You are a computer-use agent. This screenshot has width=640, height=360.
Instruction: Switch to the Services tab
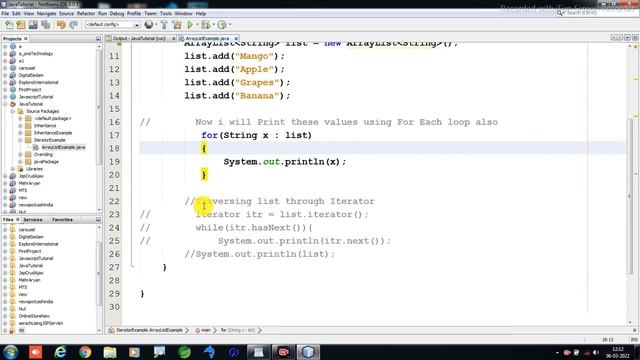33,220
